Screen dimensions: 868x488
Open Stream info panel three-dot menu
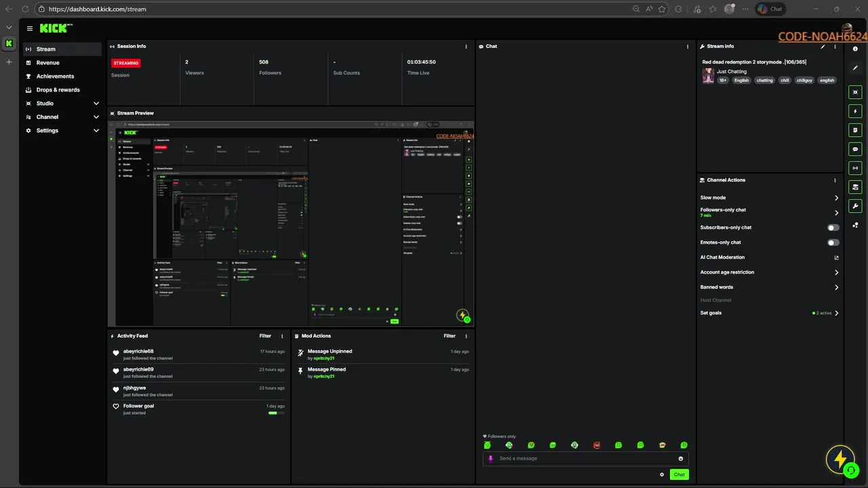[835, 47]
